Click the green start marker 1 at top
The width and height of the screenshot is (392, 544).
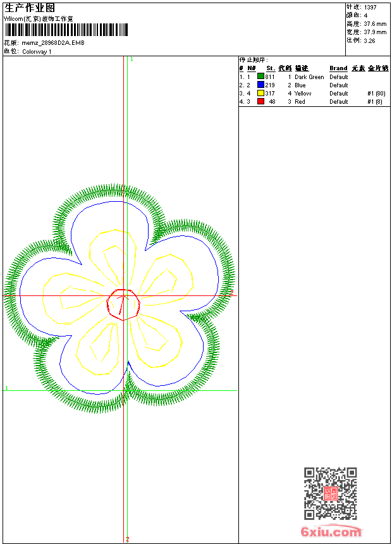point(132,59)
